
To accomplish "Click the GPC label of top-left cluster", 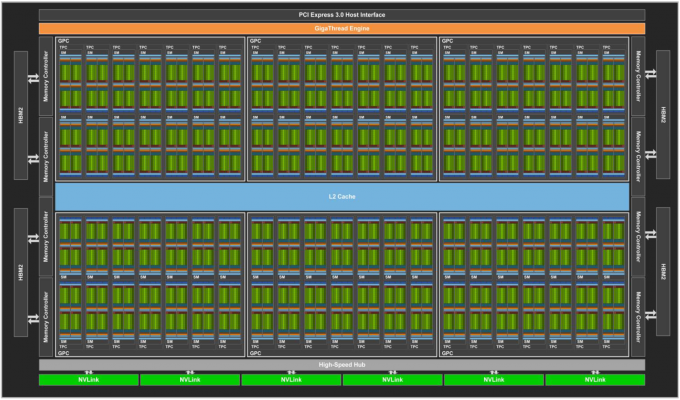I will click(63, 41).
